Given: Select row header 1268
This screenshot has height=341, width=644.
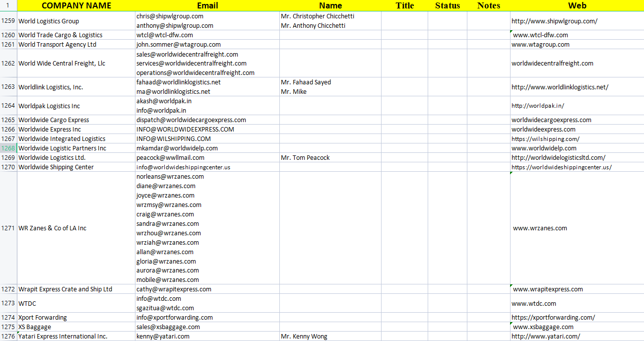Looking at the screenshot, I should click(x=8, y=148).
